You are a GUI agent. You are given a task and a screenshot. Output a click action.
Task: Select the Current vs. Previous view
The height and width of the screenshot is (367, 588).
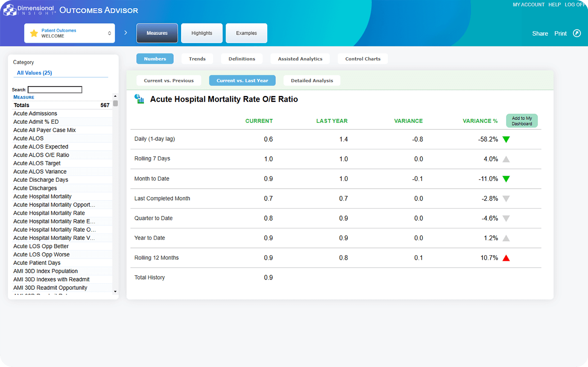point(169,81)
